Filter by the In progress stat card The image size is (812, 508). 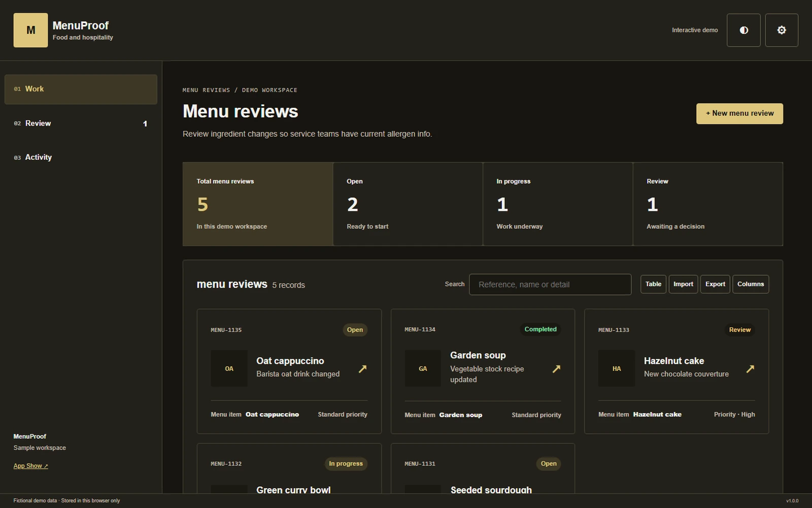(558, 204)
